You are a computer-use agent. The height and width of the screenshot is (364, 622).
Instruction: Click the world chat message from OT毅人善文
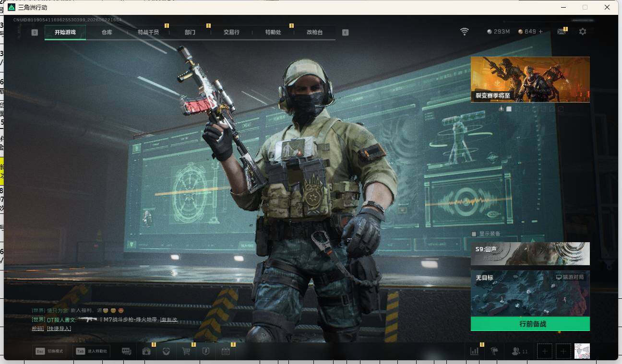click(x=105, y=324)
